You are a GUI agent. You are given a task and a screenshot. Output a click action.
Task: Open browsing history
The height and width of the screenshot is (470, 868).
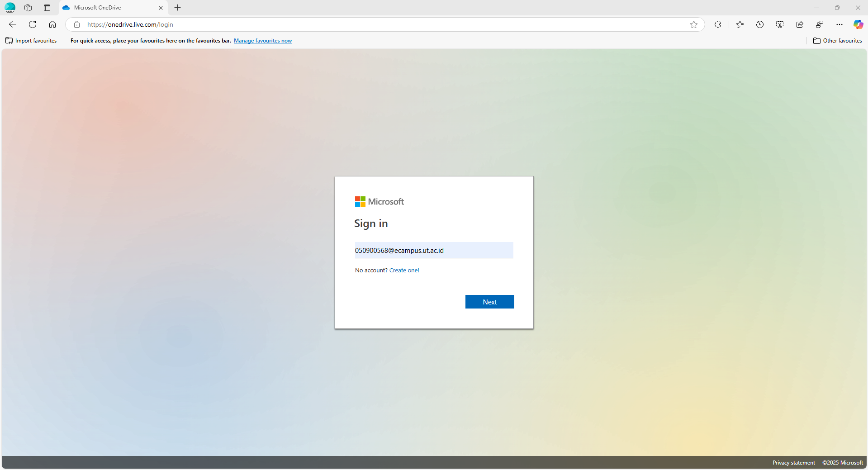click(x=760, y=24)
